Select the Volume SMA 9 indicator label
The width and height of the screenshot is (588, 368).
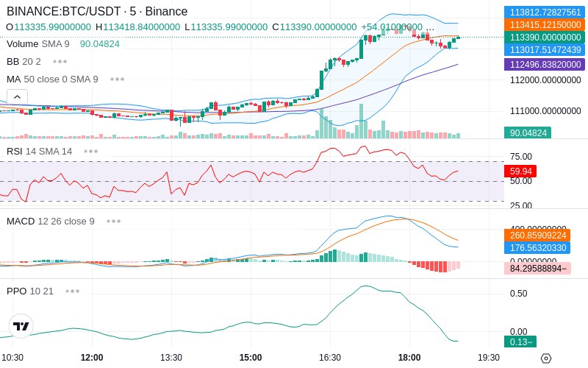pyautogui.click(x=38, y=44)
